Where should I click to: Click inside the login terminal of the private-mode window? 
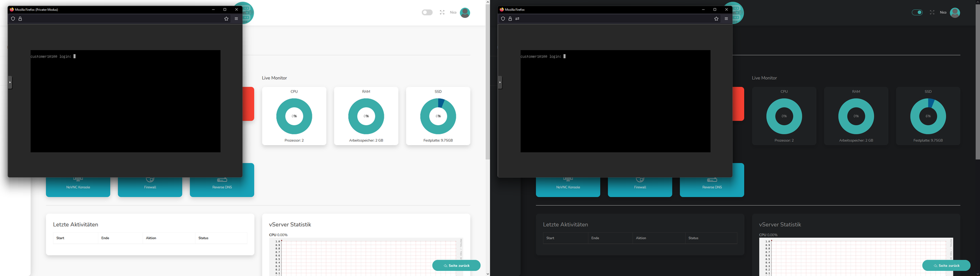tap(126, 101)
